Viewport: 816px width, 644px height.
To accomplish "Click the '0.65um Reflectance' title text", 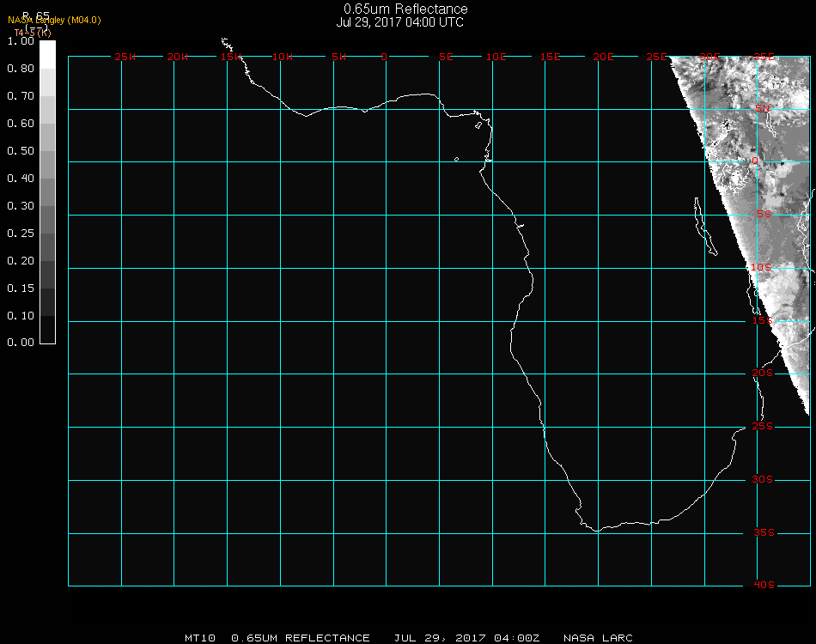I will [405, 9].
